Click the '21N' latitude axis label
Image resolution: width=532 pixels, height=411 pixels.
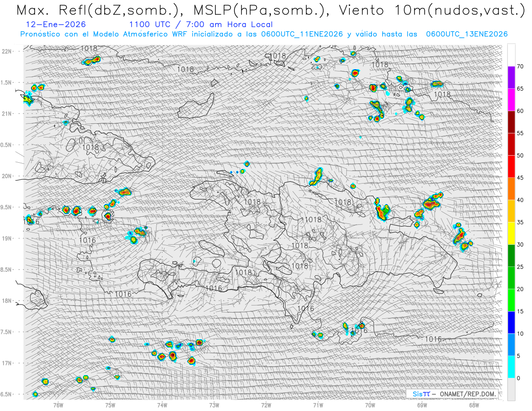(x=7, y=114)
